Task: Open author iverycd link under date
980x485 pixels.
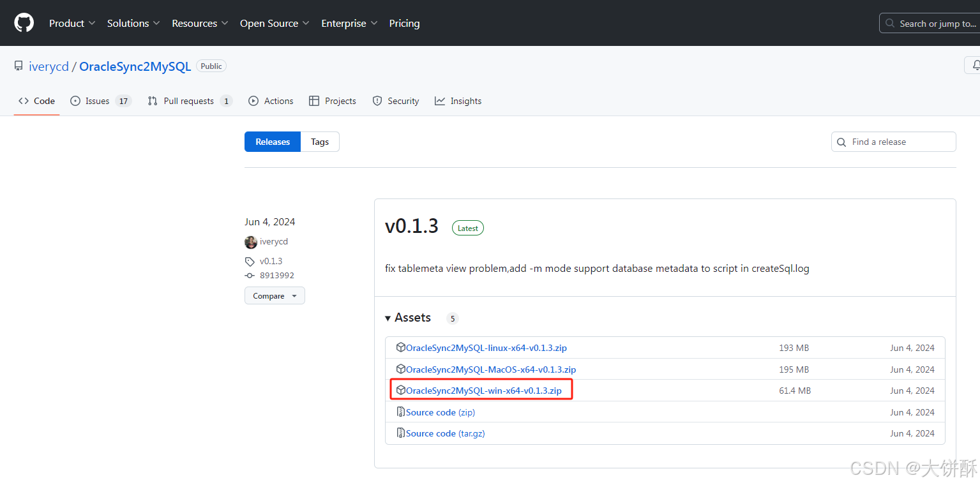Action: (274, 241)
